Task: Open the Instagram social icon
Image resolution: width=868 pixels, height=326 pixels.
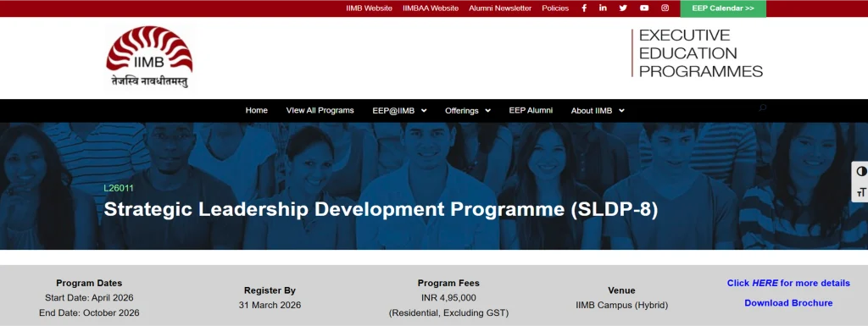Action: tap(665, 8)
